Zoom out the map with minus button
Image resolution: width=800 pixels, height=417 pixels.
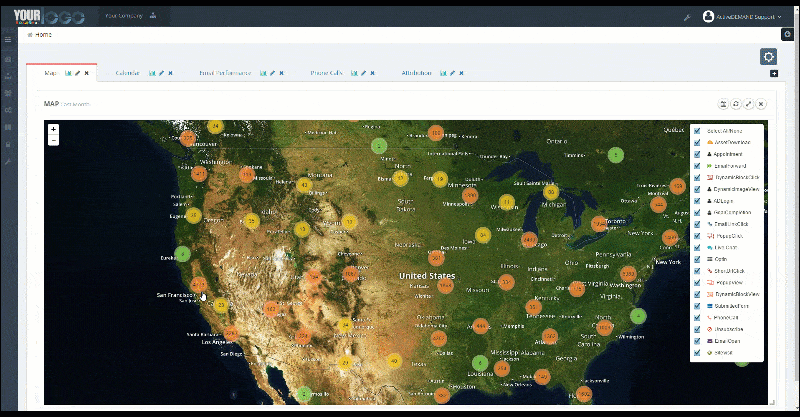click(x=53, y=140)
